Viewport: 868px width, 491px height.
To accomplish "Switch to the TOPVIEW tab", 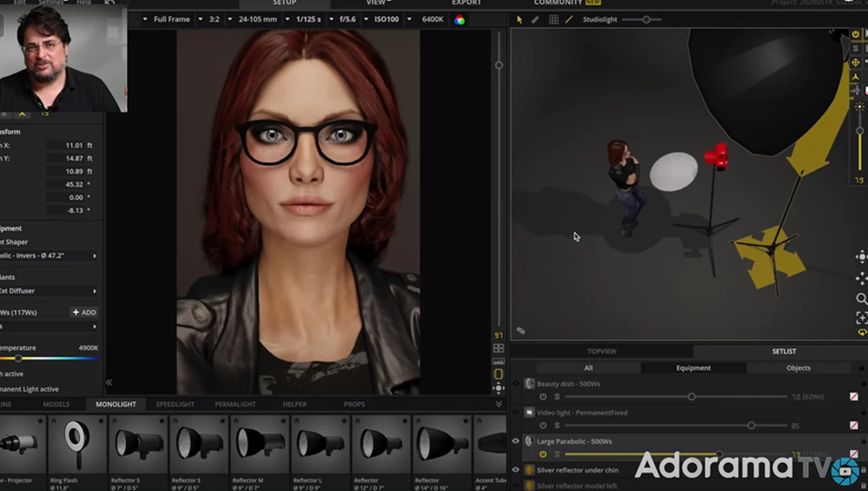I will pyautogui.click(x=601, y=352).
